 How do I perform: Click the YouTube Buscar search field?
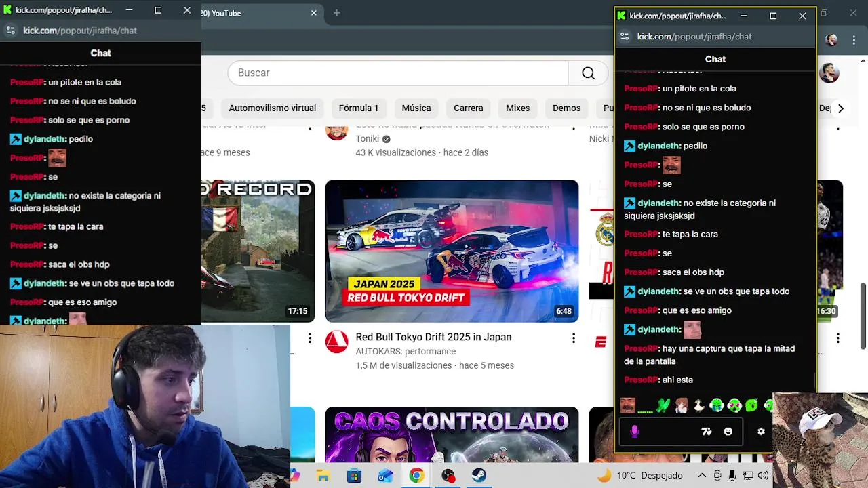point(398,73)
